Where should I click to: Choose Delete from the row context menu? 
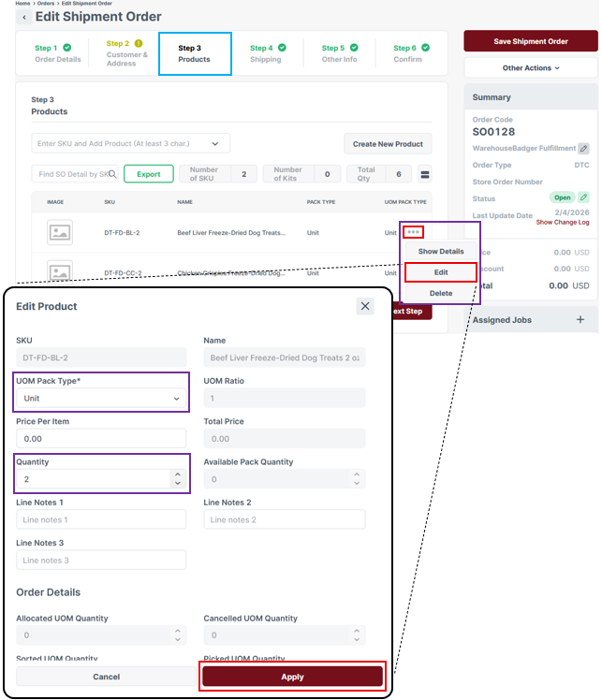440,293
